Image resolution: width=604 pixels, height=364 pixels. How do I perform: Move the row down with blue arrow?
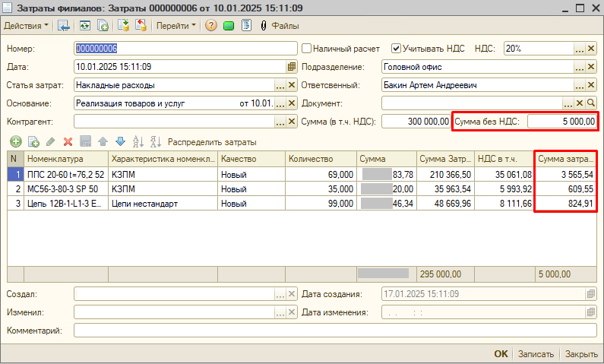[120, 142]
